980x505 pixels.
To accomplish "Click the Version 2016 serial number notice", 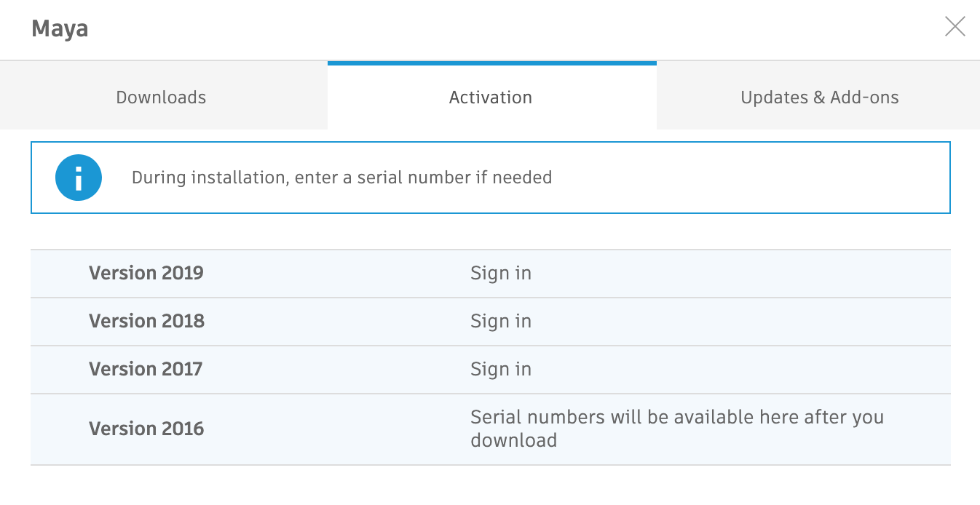I will coord(676,429).
